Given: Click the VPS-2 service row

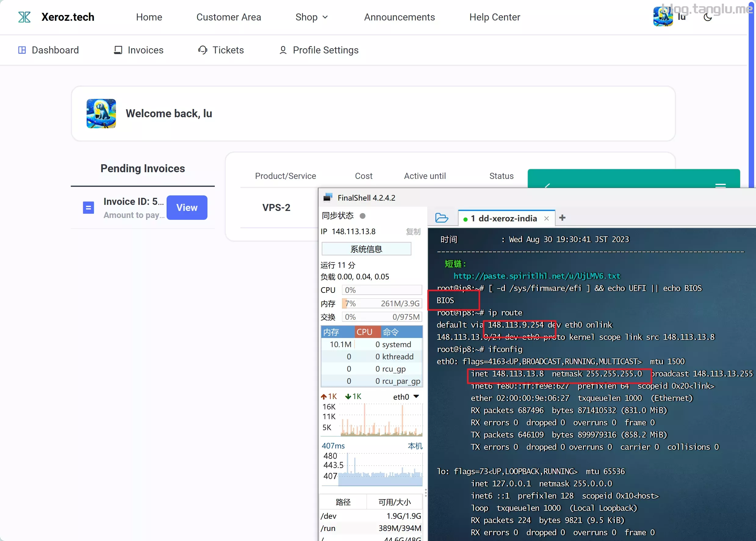Looking at the screenshot, I should point(276,208).
